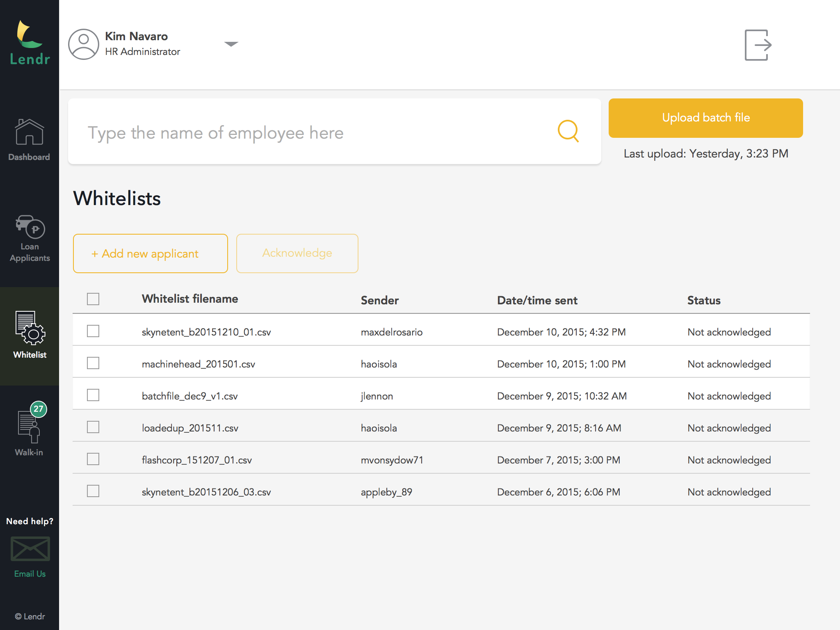Click the Email Us envelope icon
This screenshot has width=840, height=630.
(30, 548)
